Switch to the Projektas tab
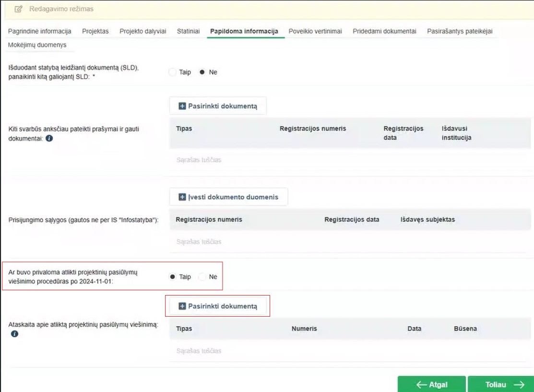534x392 pixels. [95, 31]
